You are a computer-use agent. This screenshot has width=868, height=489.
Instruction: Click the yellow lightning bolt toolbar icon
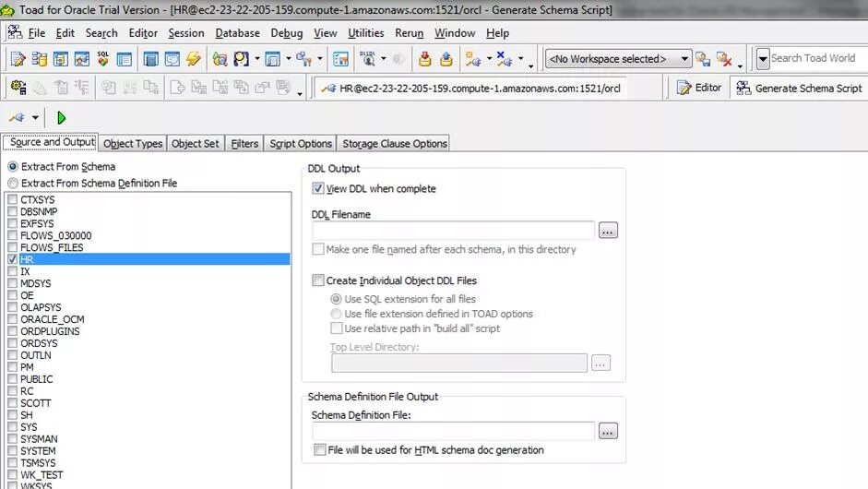coord(194,59)
